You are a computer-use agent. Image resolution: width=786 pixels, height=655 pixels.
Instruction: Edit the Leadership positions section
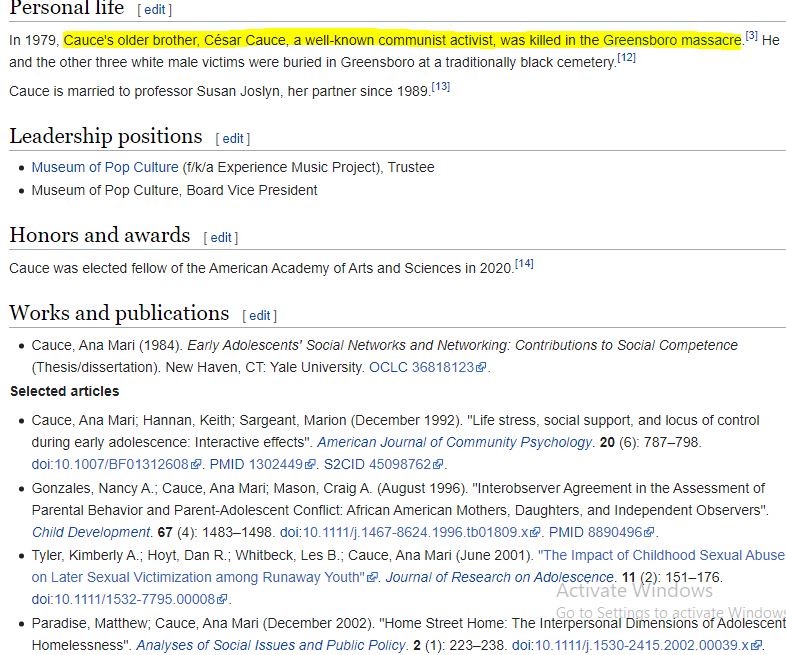click(233, 139)
